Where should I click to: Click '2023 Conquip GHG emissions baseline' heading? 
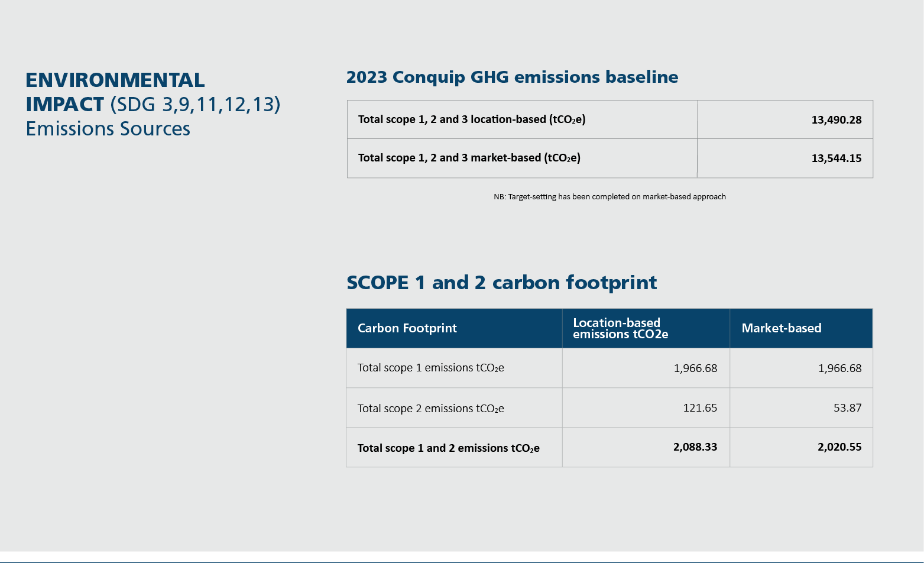pos(512,77)
